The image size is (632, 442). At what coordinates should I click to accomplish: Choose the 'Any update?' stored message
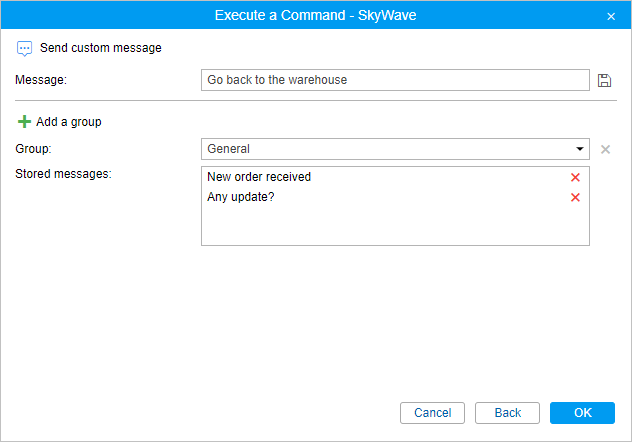(241, 197)
